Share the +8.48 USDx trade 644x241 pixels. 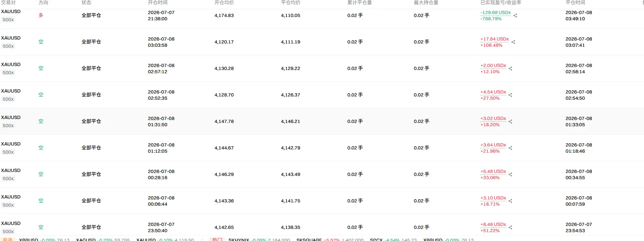point(510,228)
